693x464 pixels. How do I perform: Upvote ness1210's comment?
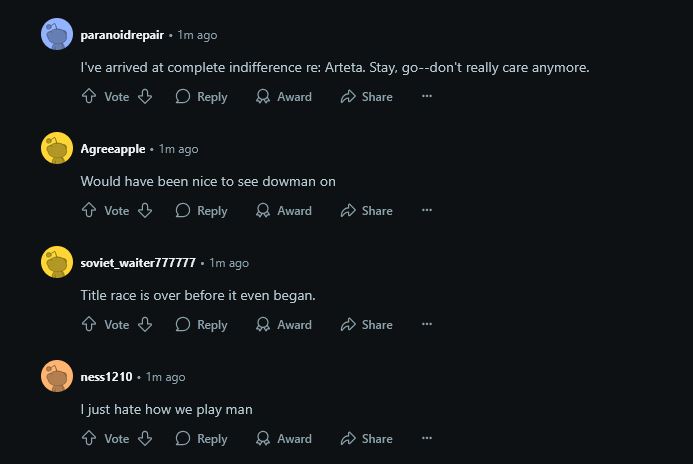click(89, 438)
